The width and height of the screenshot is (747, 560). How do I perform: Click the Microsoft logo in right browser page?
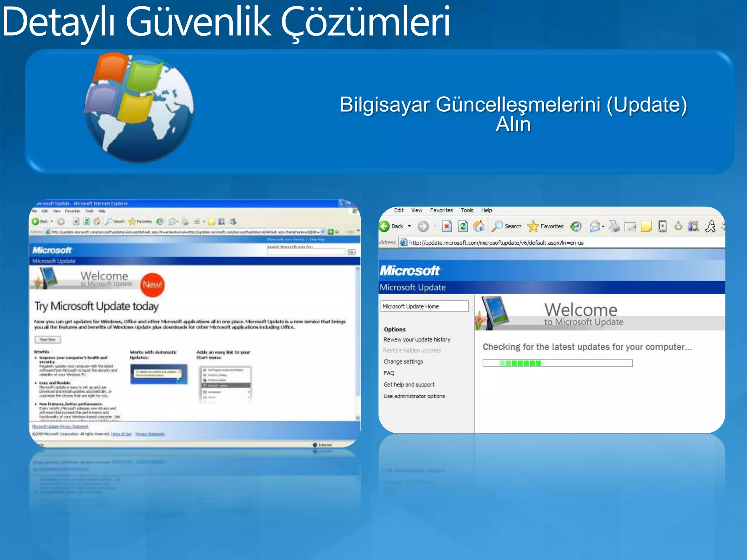410,271
